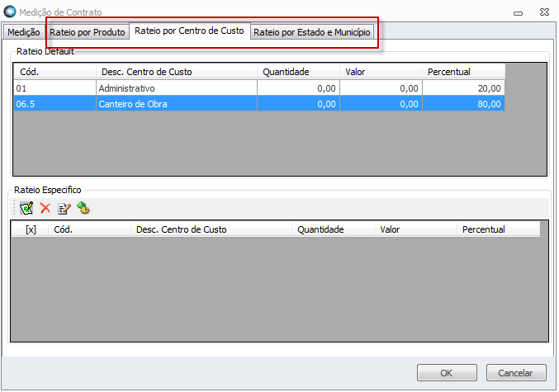Click Valor 0,00 in the Administrativo row

pos(381,88)
